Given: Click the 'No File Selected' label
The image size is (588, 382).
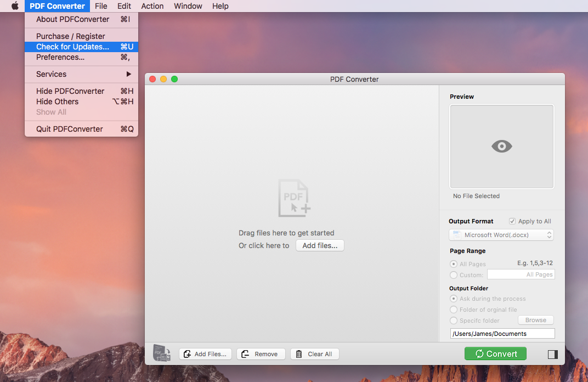Looking at the screenshot, I should click(476, 196).
